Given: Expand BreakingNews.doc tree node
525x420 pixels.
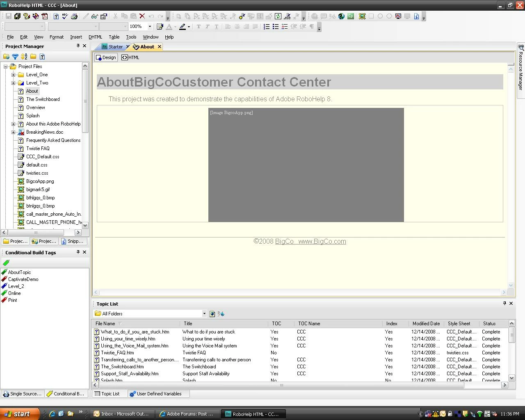Looking at the screenshot, I should [x=13, y=132].
